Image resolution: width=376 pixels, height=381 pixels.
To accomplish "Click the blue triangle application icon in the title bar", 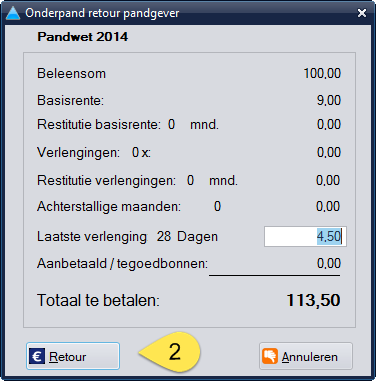I will [13, 13].
